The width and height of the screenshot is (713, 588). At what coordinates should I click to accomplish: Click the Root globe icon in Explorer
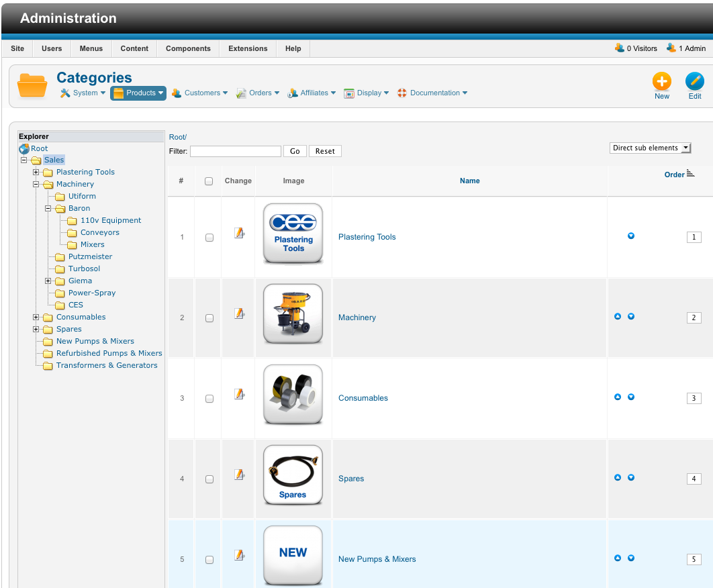[24, 149]
